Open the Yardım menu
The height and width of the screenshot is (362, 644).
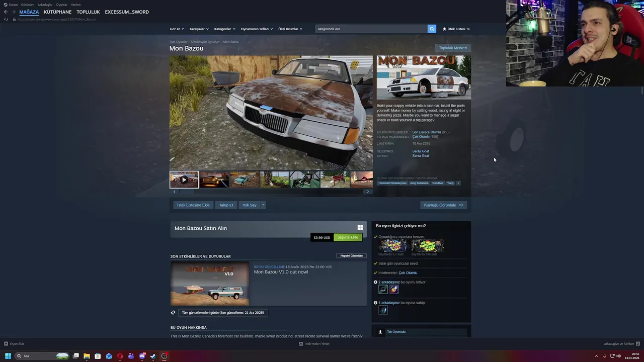coord(75,5)
